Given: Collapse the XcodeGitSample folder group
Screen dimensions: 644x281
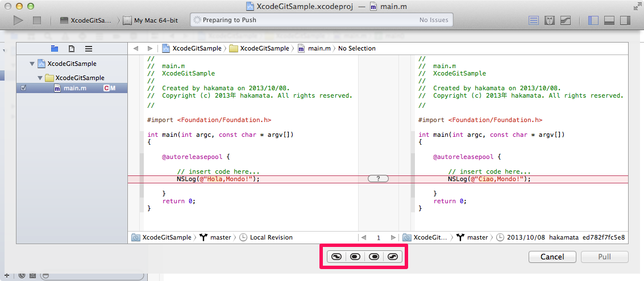Looking at the screenshot, I should click(40, 78).
